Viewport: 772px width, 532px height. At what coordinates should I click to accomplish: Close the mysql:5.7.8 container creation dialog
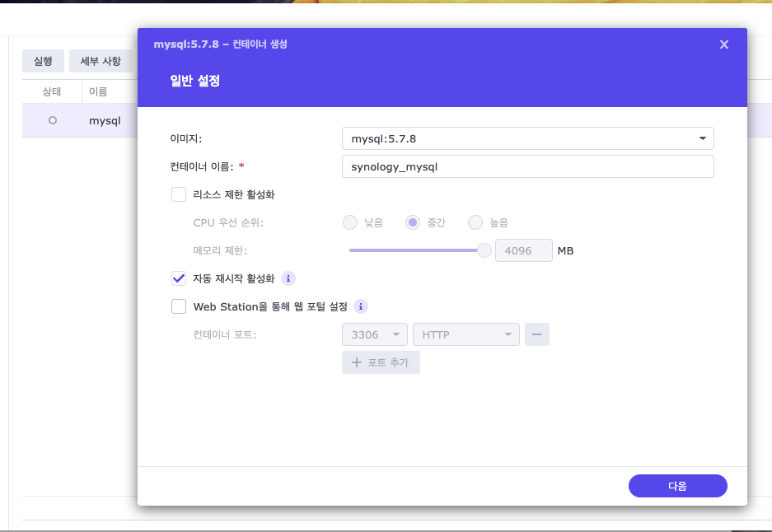tap(723, 44)
